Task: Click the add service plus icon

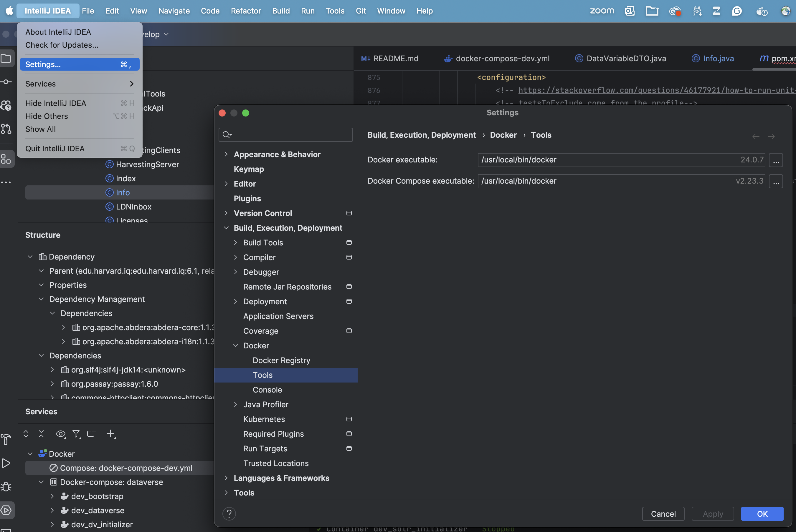Action: click(x=110, y=434)
